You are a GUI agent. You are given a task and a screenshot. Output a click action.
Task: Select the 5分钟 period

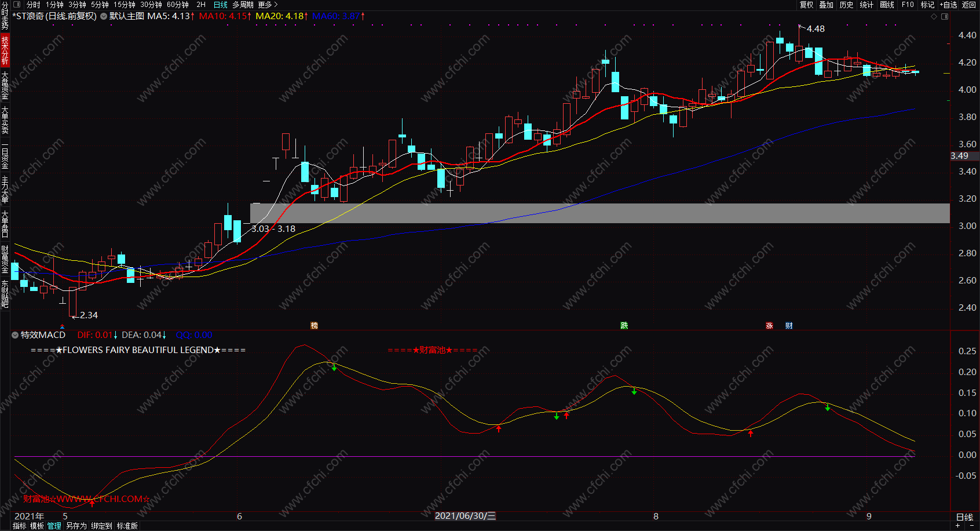coord(100,5)
